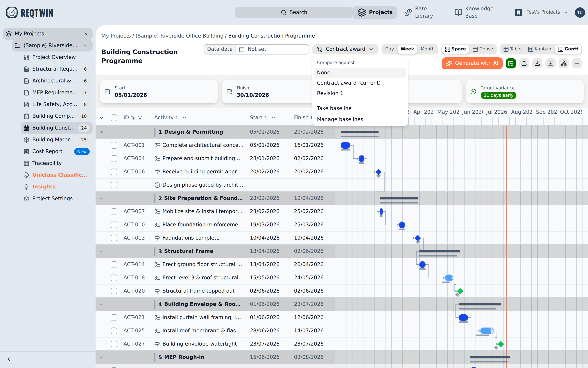Collapse all rows via header chevron

tap(102, 118)
